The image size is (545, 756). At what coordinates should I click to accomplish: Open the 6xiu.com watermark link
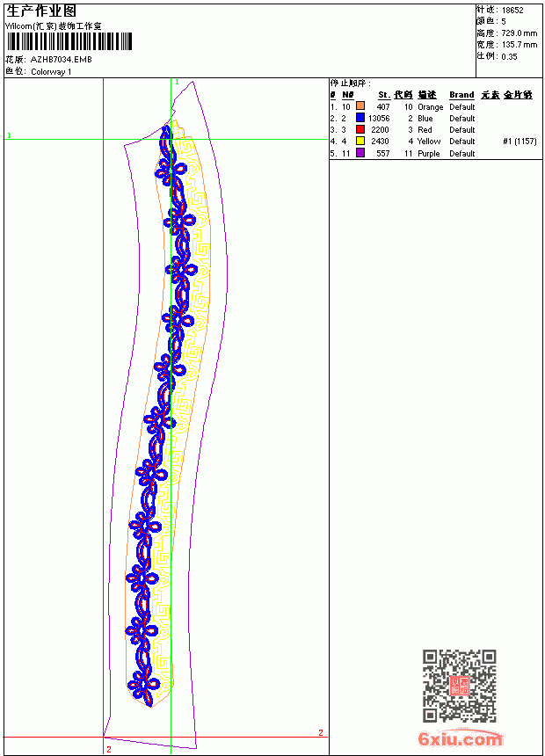[460, 739]
